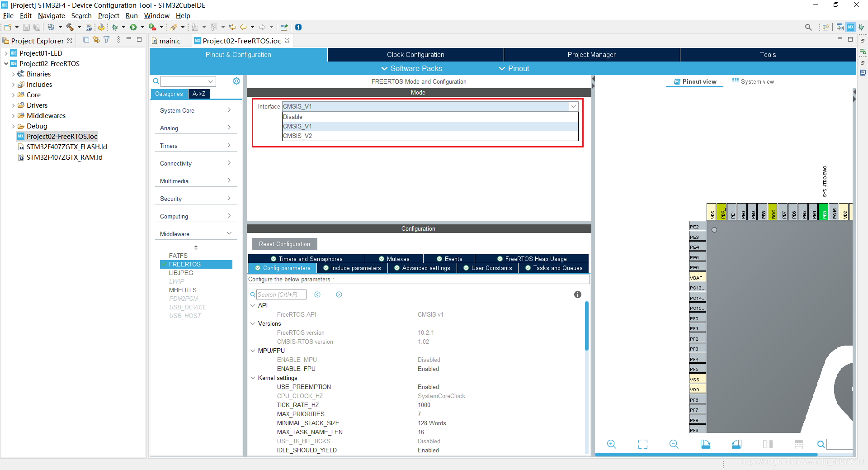
Task: Collapse the Kernel settings group
Action: point(253,378)
